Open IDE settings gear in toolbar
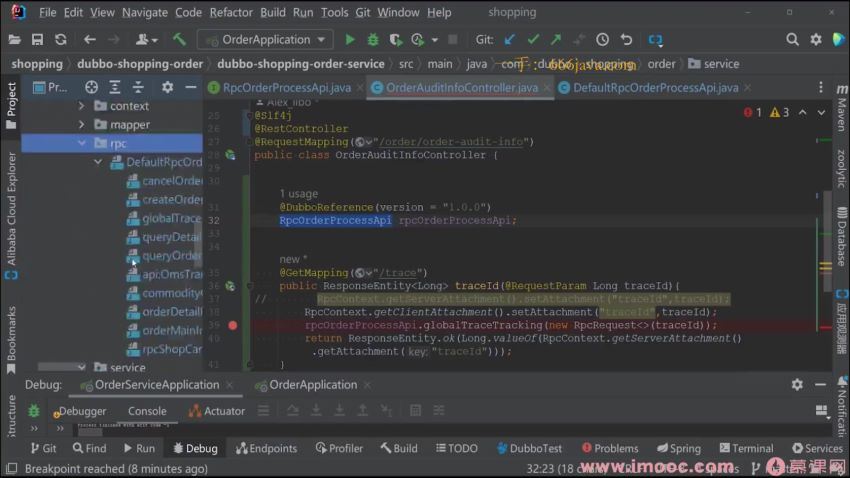The height and width of the screenshot is (478, 850). (x=816, y=40)
